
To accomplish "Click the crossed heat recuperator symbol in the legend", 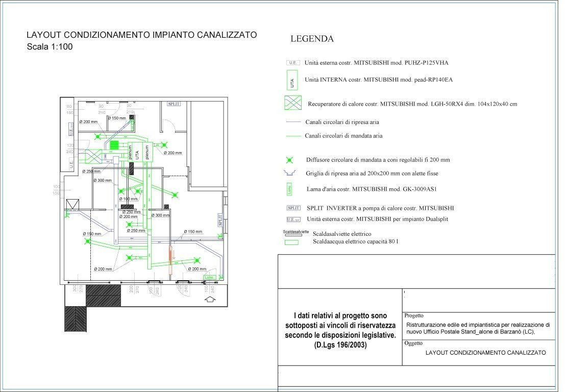I will coord(293,103).
